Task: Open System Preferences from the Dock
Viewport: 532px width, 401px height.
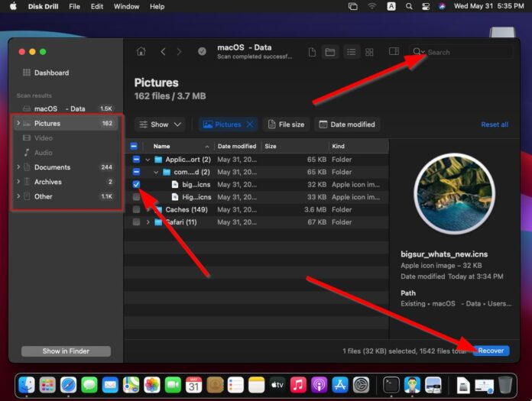Action: point(361,385)
